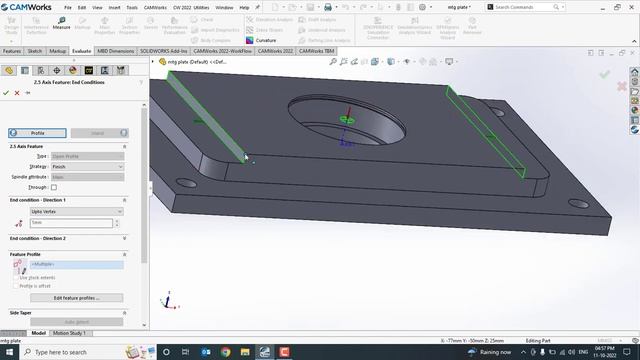Open File Explorer from the taskbar
This screenshot has width=640, height=360.
pos(245,352)
